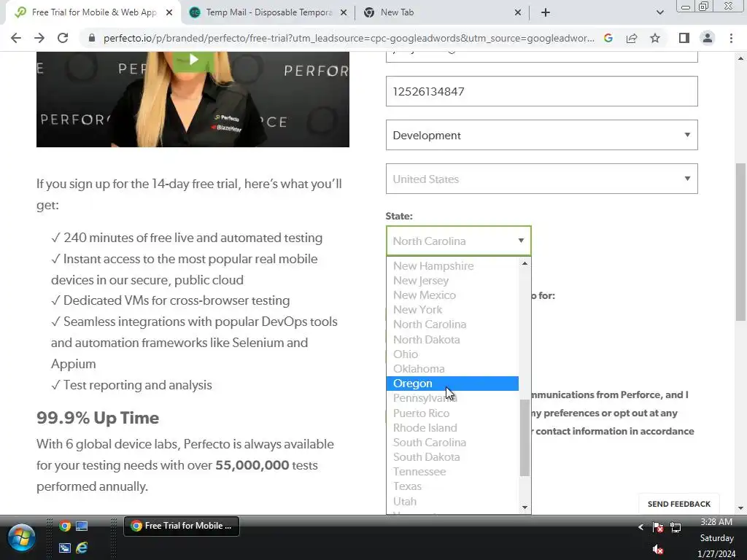Open the United States country dropdown

coord(542,179)
